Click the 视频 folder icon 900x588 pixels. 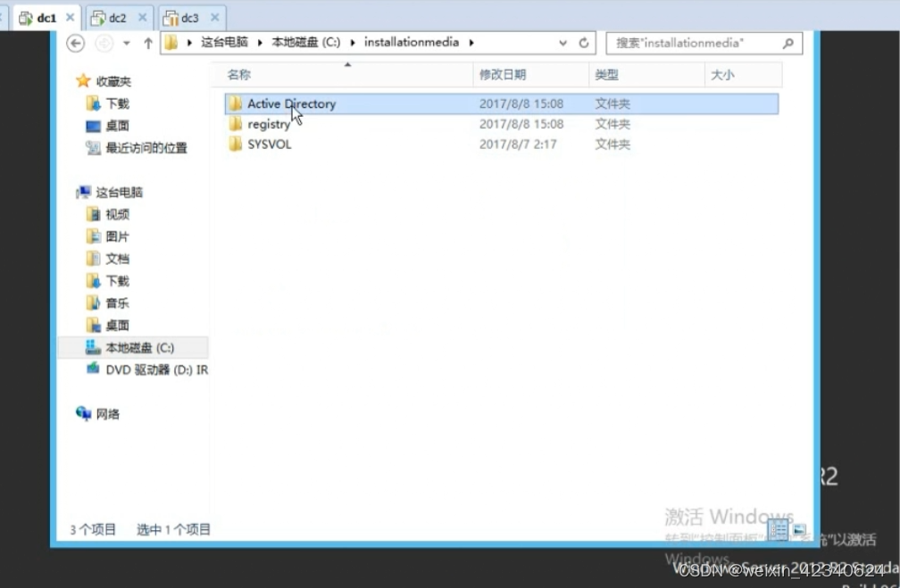point(93,214)
